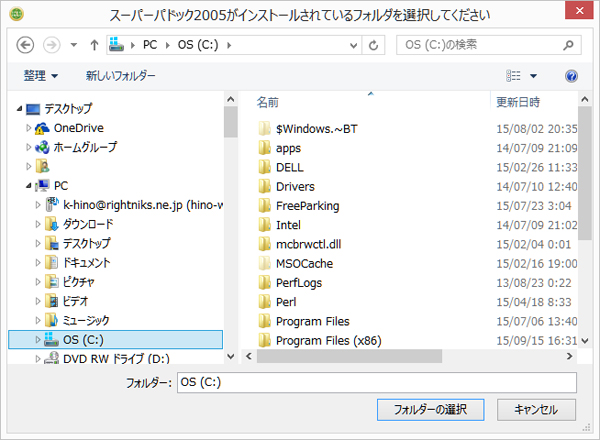Change view using the view icon

click(x=513, y=76)
